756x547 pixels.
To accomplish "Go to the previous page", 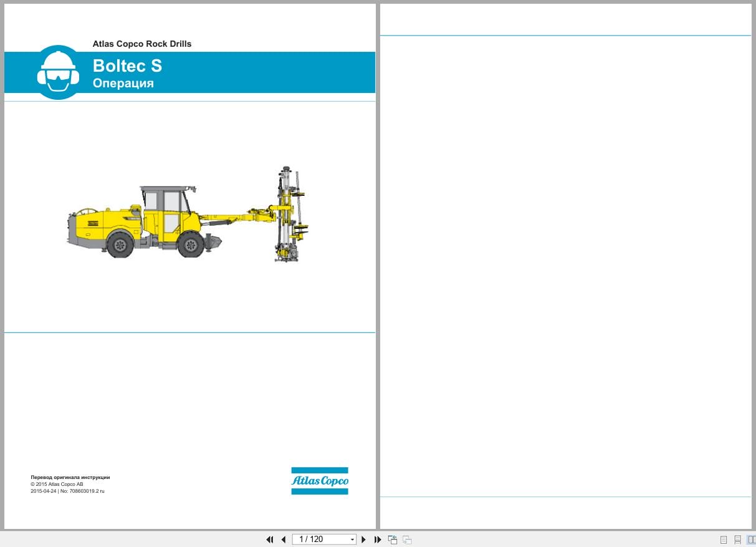I will tap(284, 540).
